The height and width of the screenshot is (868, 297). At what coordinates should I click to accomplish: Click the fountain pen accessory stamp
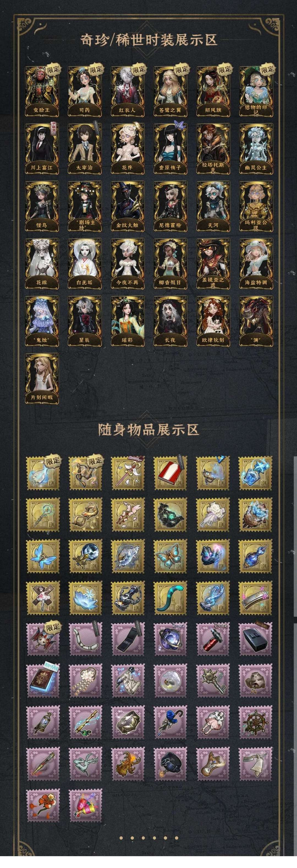point(43,764)
